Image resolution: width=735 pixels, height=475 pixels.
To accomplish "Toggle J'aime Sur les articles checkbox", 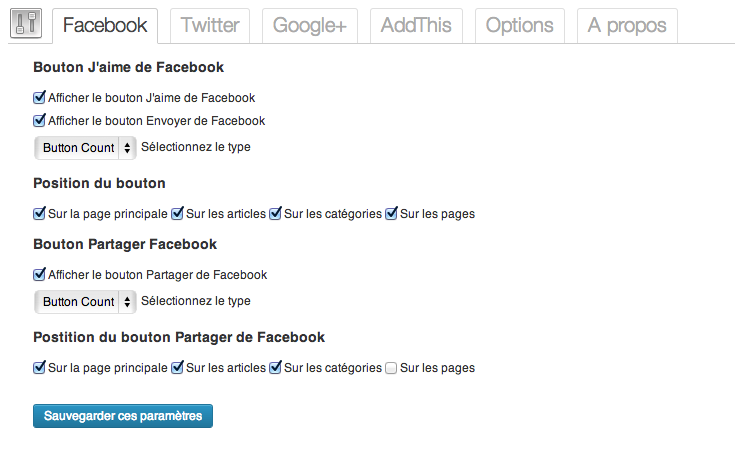I will (177, 213).
